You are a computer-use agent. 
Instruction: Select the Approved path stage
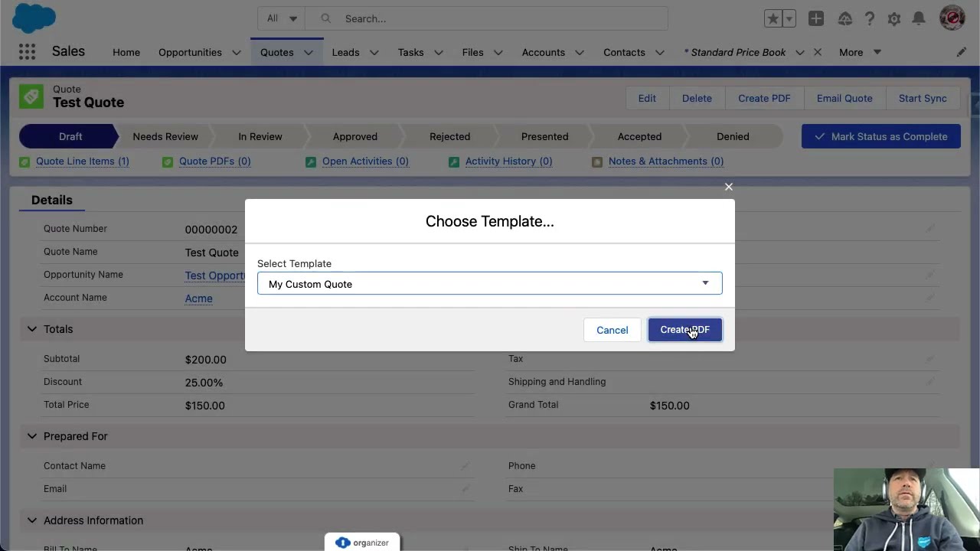354,136
